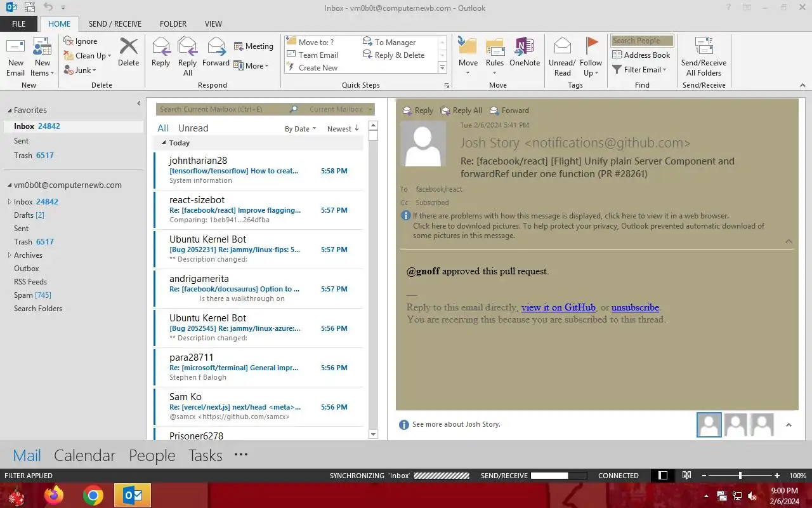Image resolution: width=812 pixels, height=508 pixels.
Task: Click the New Email button
Action: tap(15, 57)
